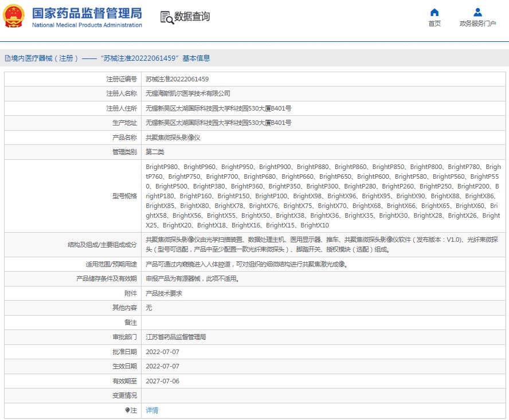Image resolution: width=509 pixels, height=420 pixels.
Task: Open the 数据查询 search icon
Action: (x=167, y=17)
